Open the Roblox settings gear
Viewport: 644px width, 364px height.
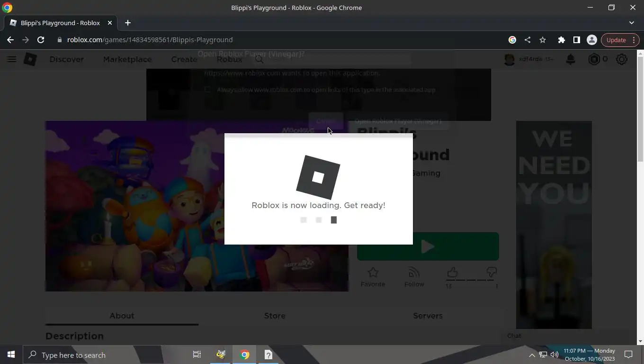(x=622, y=59)
